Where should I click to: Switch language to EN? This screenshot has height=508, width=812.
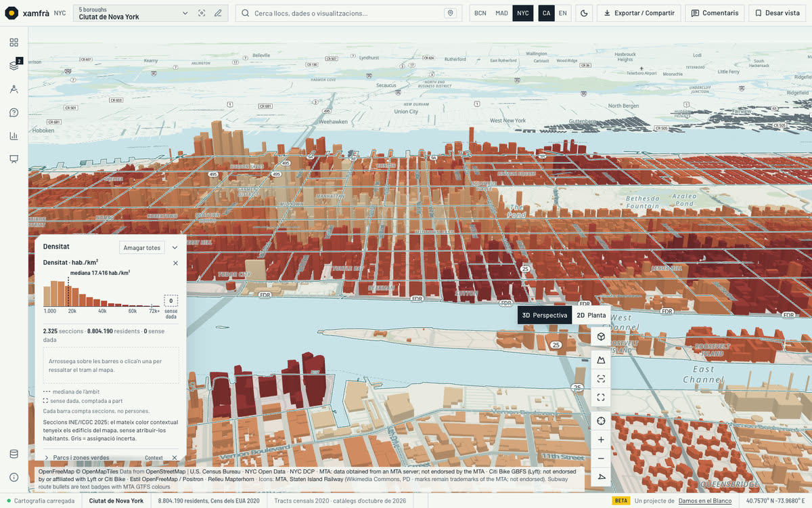click(x=562, y=13)
